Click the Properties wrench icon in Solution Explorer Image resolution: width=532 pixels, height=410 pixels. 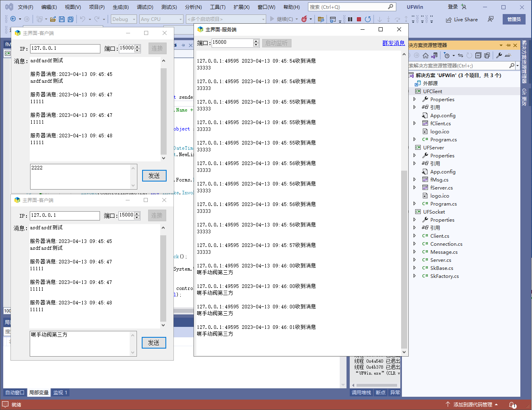[499, 55]
